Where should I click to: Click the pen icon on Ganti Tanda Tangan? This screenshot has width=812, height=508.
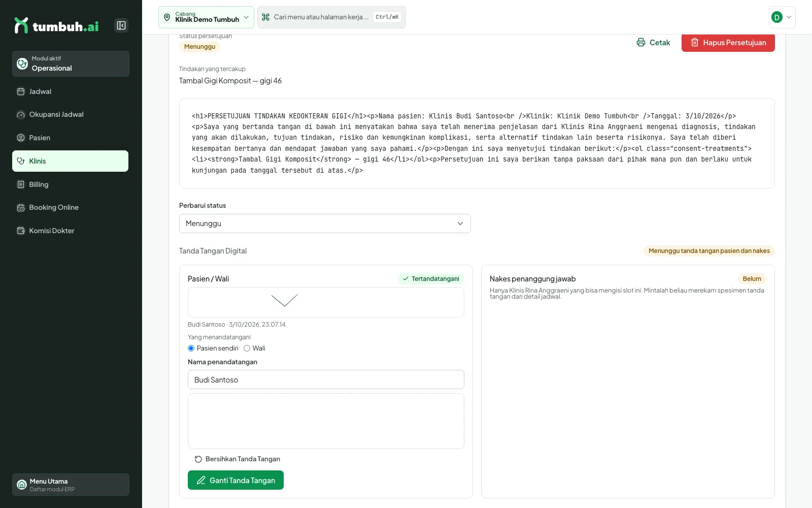click(x=201, y=480)
